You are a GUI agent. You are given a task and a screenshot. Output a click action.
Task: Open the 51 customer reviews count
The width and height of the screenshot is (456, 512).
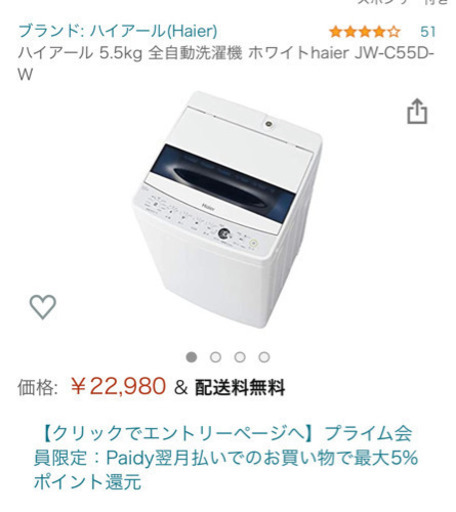[x=428, y=32]
